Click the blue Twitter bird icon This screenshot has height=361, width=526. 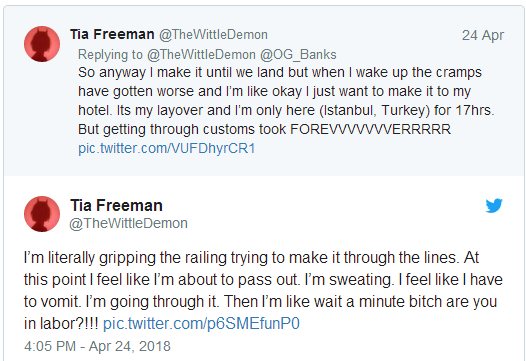tap(494, 205)
